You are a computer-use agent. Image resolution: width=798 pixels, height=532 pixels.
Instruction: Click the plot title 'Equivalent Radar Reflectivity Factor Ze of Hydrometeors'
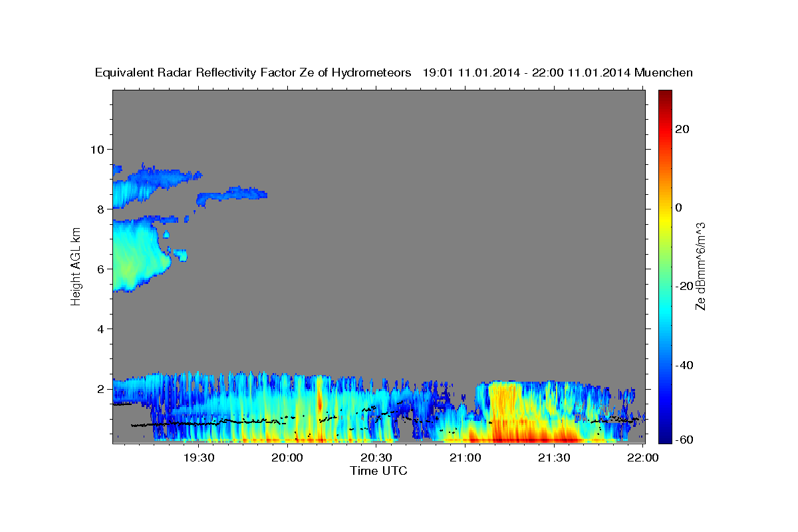[x=253, y=72]
